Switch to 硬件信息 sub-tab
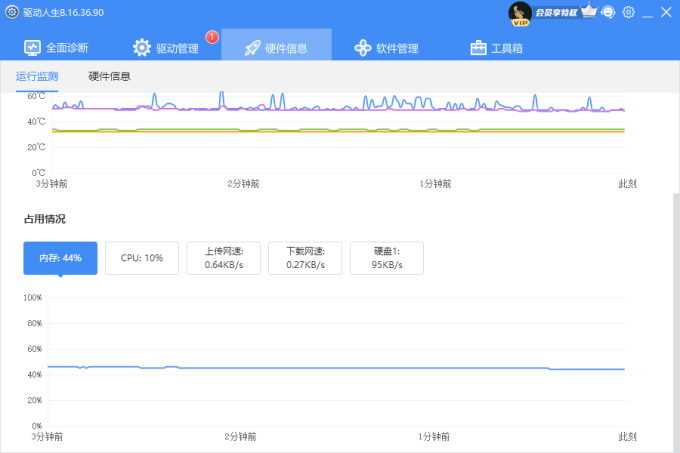The image size is (680, 453). click(109, 76)
